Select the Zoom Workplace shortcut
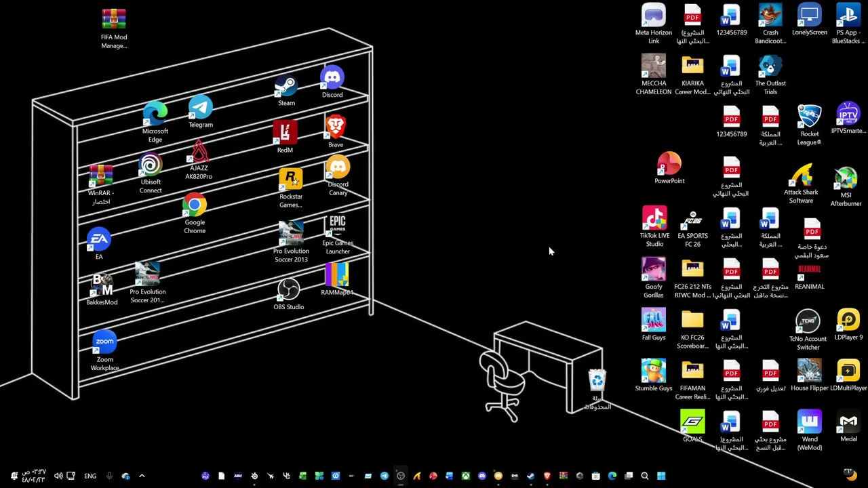Viewport: 868px width, 488px height. [x=105, y=351]
